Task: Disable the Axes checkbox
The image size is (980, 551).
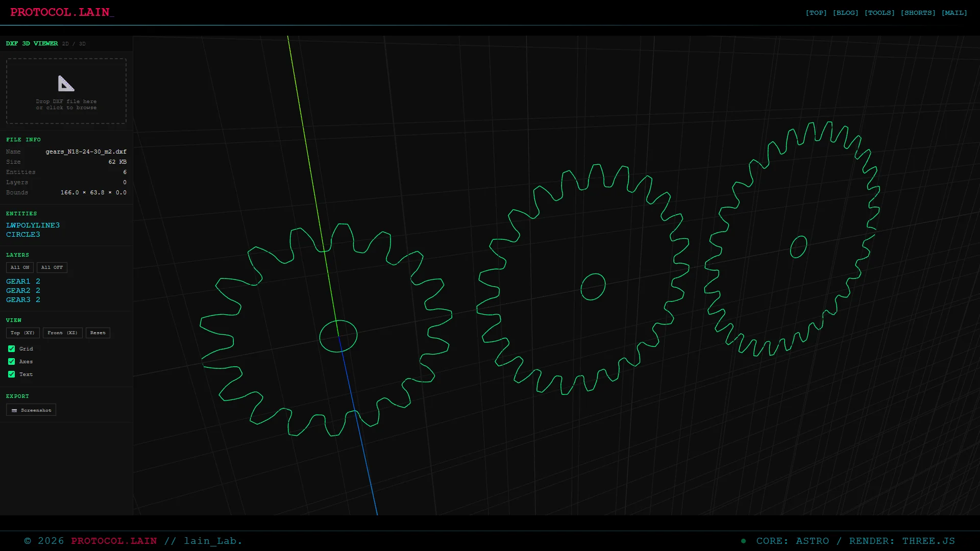Action: [x=11, y=362]
